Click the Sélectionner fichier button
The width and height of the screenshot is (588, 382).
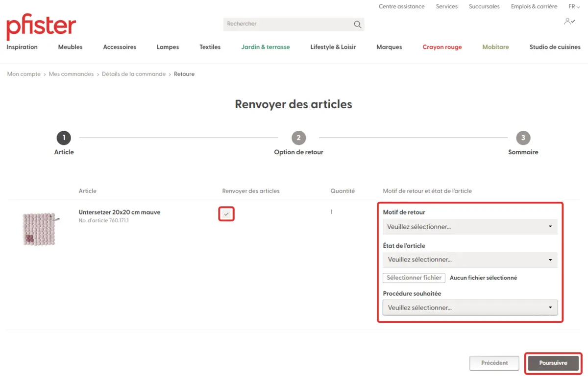coord(414,278)
